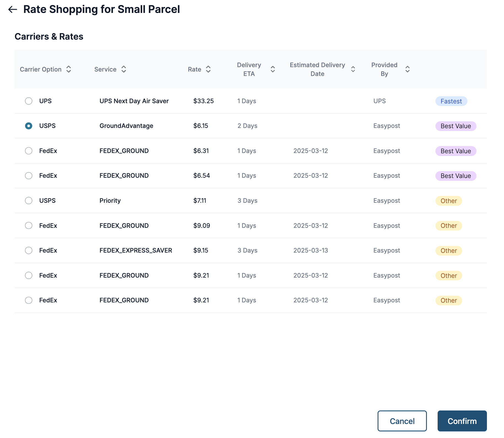Pick FedEx Express Saver radio button
The image size is (504, 438).
click(x=29, y=250)
